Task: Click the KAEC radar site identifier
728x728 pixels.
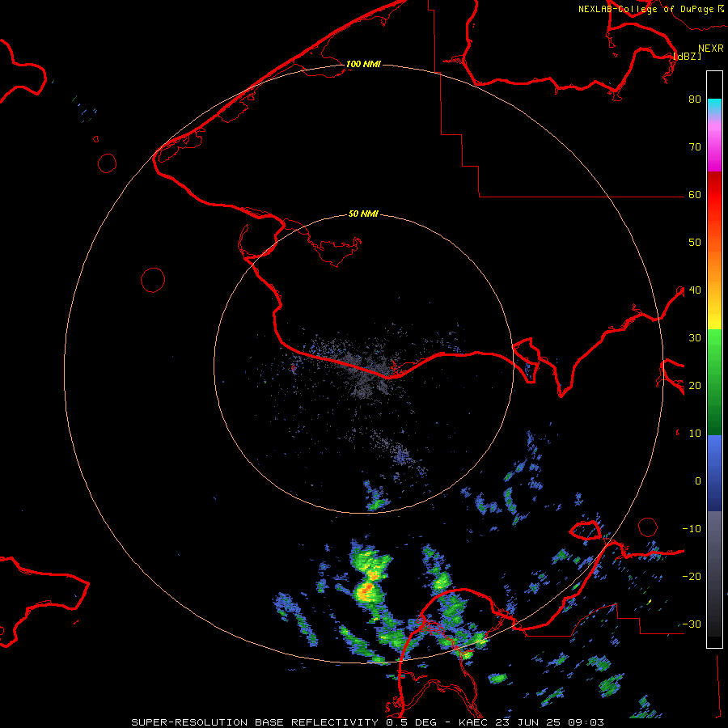Action: click(x=474, y=722)
